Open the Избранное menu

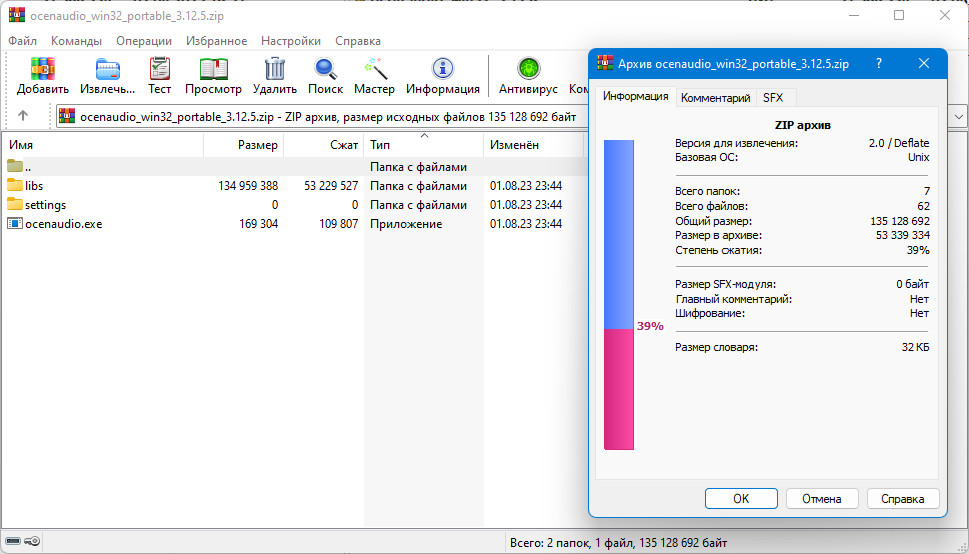[216, 41]
